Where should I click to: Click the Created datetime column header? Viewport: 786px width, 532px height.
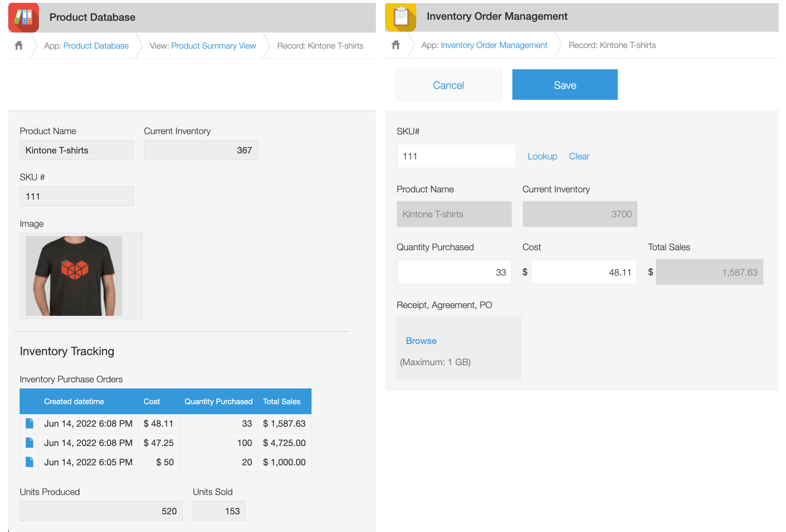74,402
